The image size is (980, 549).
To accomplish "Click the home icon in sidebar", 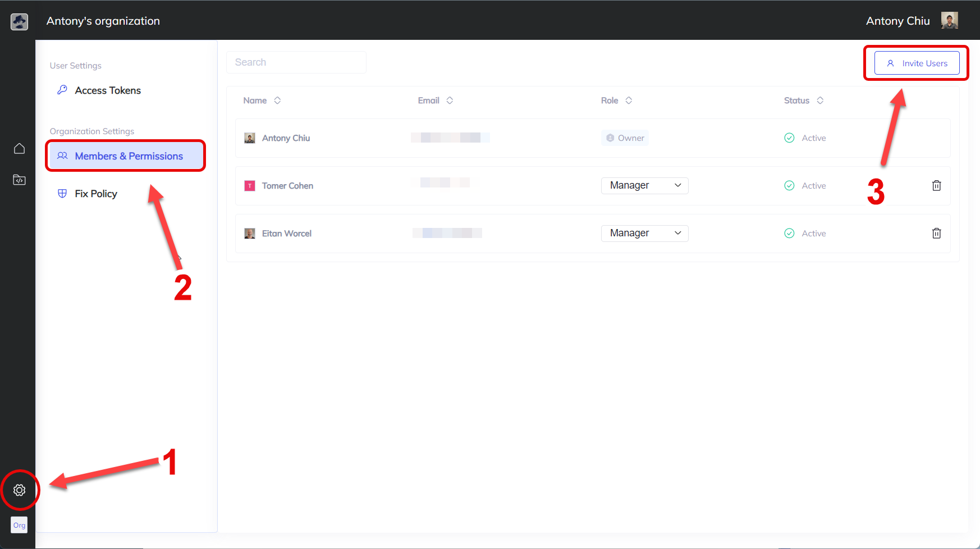I will [x=19, y=148].
